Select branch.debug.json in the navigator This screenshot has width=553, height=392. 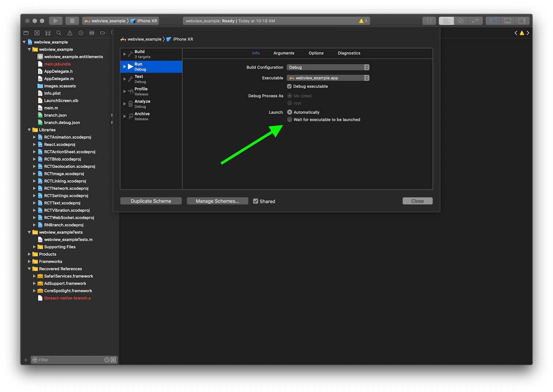pos(62,122)
